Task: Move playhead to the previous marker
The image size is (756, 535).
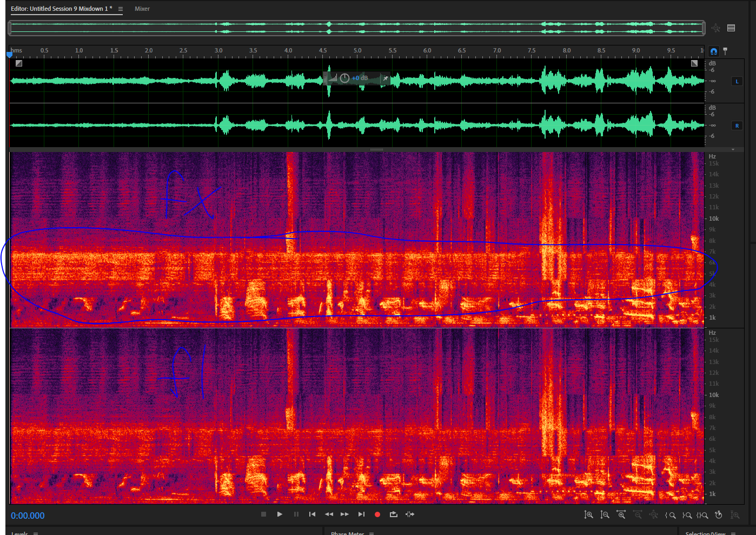Action: coord(312,514)
